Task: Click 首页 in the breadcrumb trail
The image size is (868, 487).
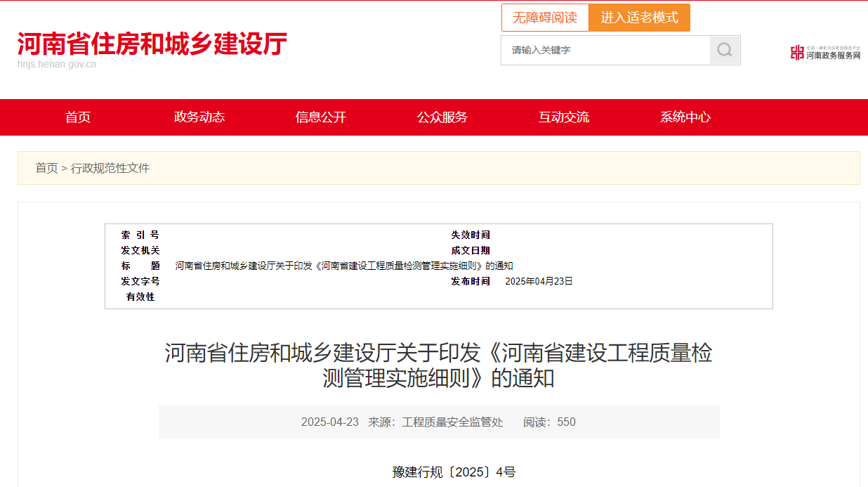Action: 46,168
